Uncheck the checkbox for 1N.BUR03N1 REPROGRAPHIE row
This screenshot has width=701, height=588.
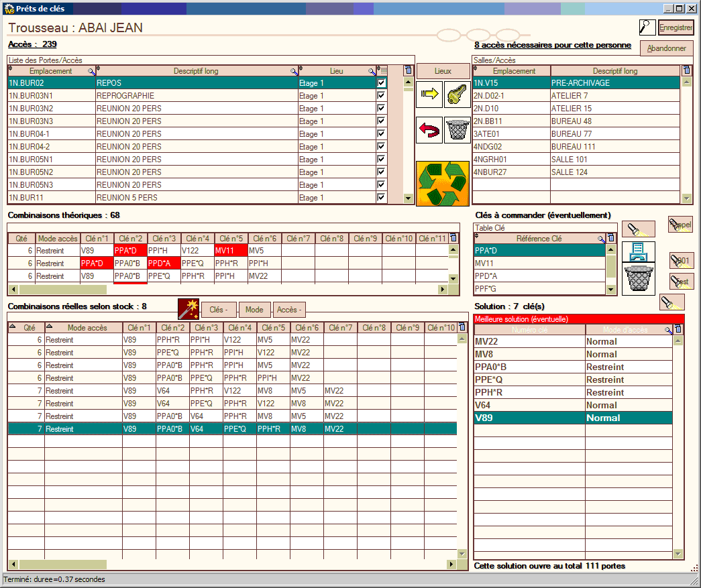coord(381,95)
